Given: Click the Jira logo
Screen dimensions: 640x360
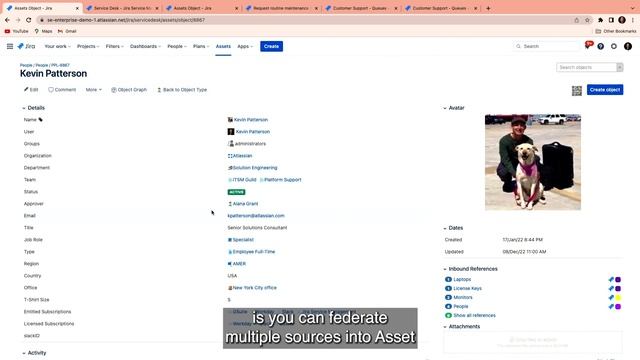Looking at the screenshot, I should [x=26, y=47].
